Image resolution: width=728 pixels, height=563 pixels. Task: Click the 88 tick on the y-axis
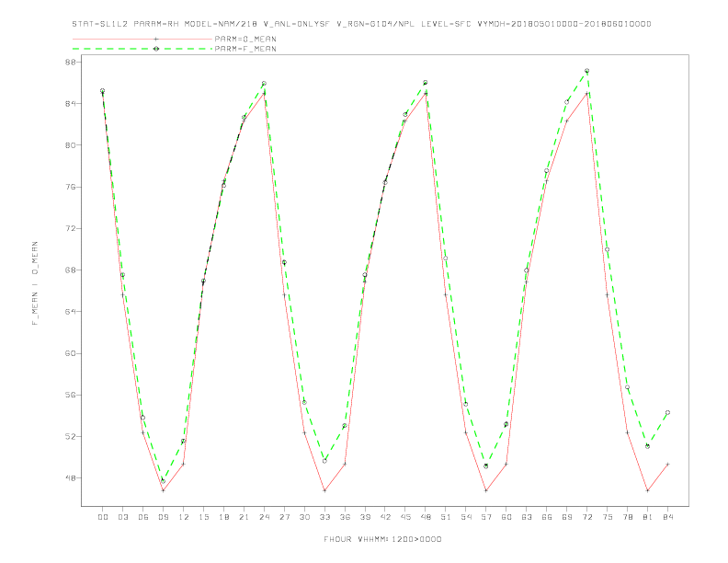[71, 62]
